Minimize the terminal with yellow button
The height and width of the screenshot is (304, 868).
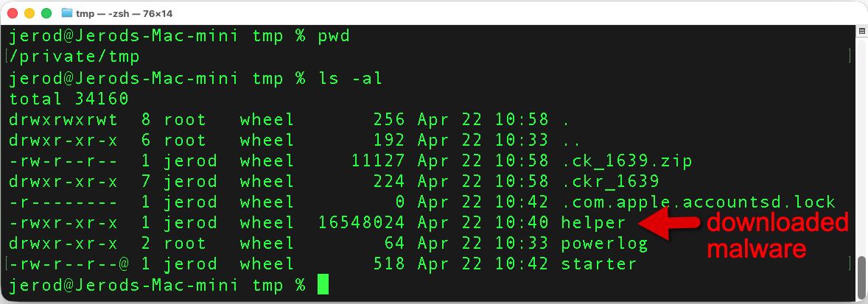(29, 13)
